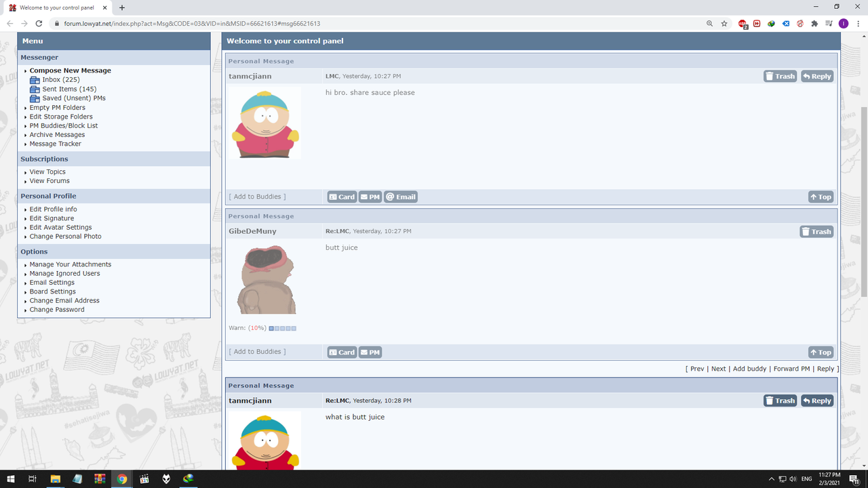Open the Extensions puzzle menu
The height and width of the screenshot is (488, 868).
[814, 23]
